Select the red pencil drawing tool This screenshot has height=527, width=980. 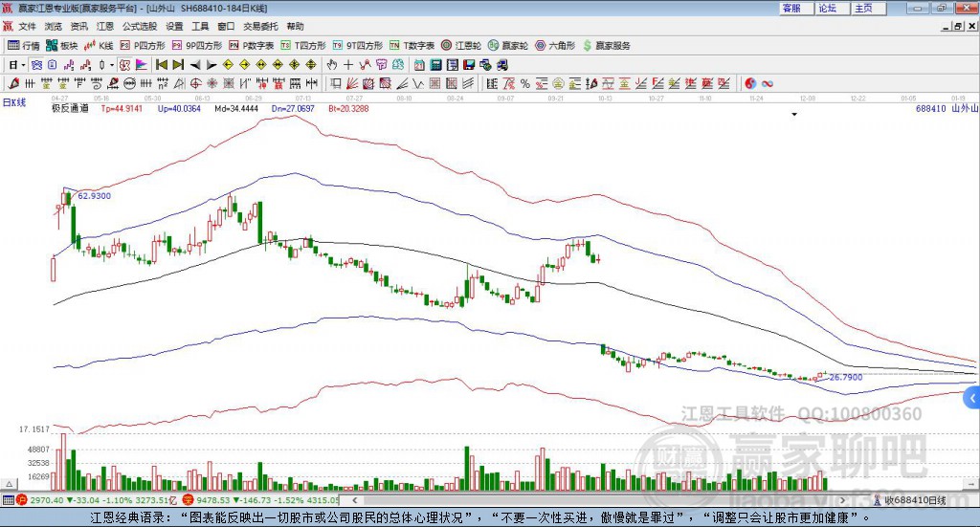click(13, 83)
